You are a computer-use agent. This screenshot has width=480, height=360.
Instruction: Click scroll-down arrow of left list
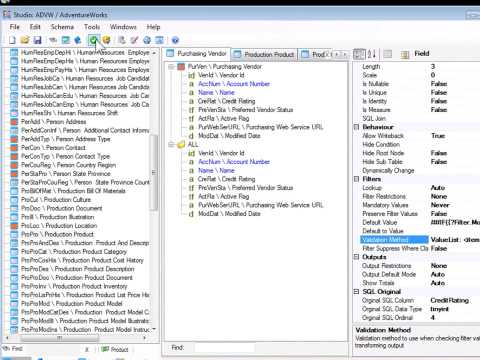coord(154,329)
